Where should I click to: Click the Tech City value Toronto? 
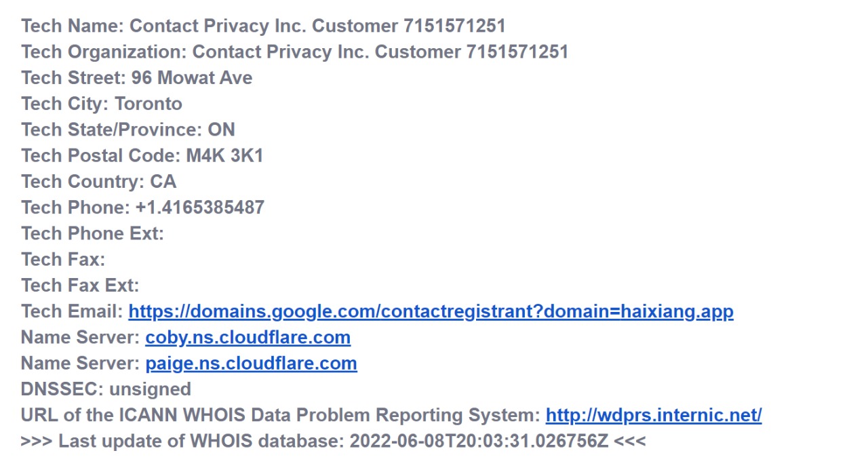(x=149, y=104)
